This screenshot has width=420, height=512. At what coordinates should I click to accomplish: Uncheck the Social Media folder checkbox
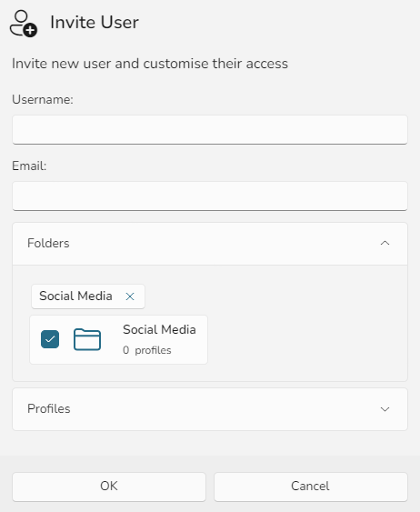click(50, 339)
